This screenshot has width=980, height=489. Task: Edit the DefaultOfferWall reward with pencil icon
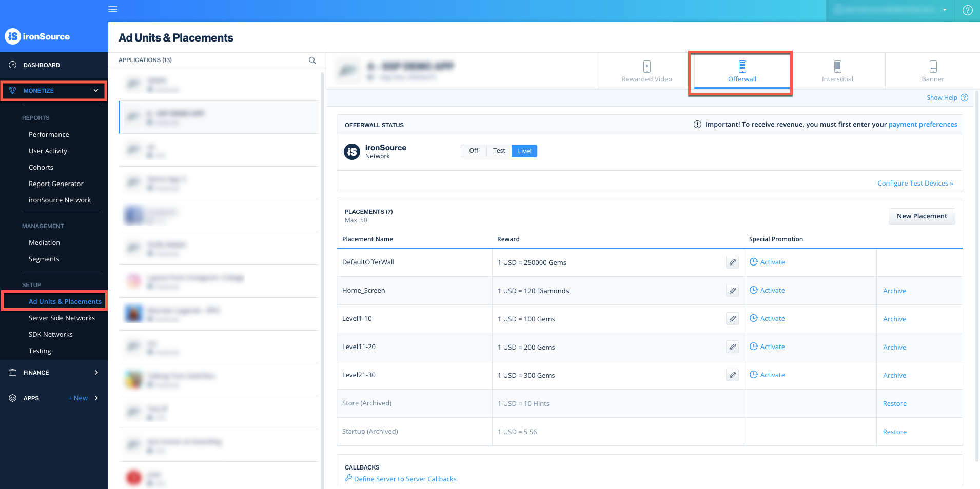tap(732, 262)
